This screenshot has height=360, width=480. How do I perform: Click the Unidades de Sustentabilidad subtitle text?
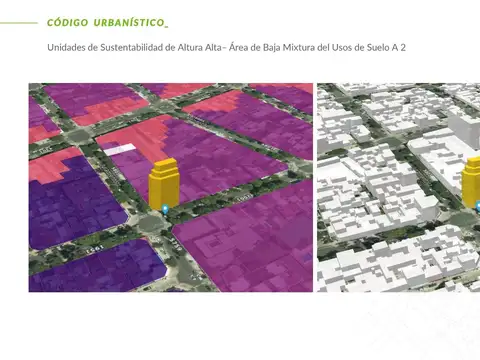click(x=226, y=48)
